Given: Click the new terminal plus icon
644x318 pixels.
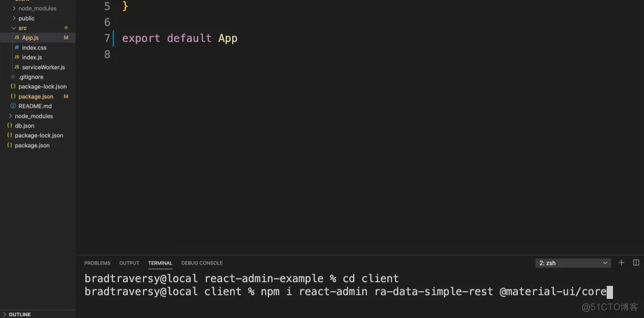Looking at the screenshot, I should click(621, 263).
